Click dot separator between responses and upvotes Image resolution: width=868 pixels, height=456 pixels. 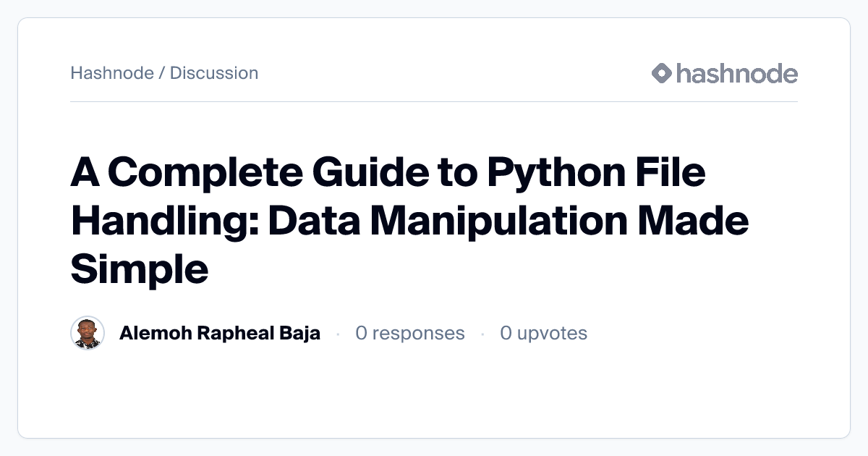point(482,334)
